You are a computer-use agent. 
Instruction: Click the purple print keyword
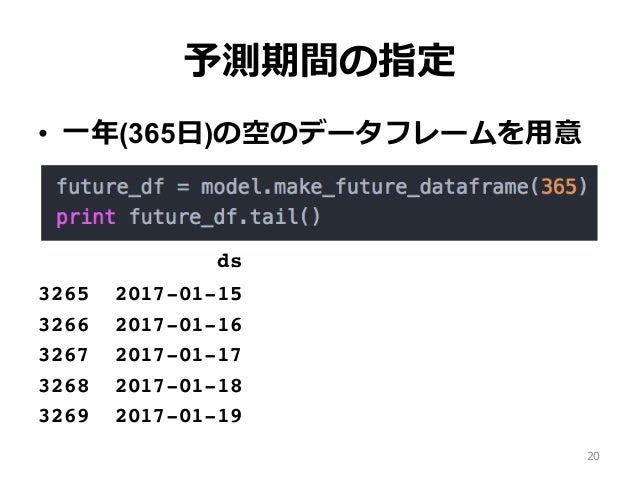coord(86,217)
